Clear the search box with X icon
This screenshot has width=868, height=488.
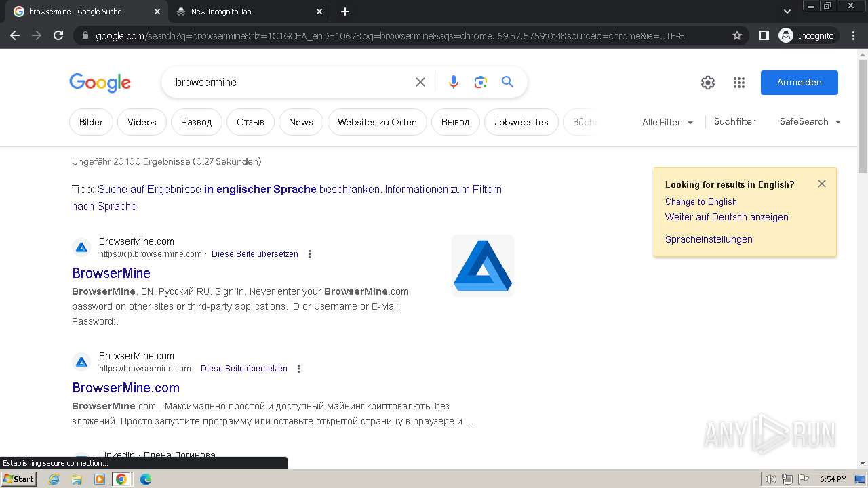pyautogui.click(x=420, y=82)
